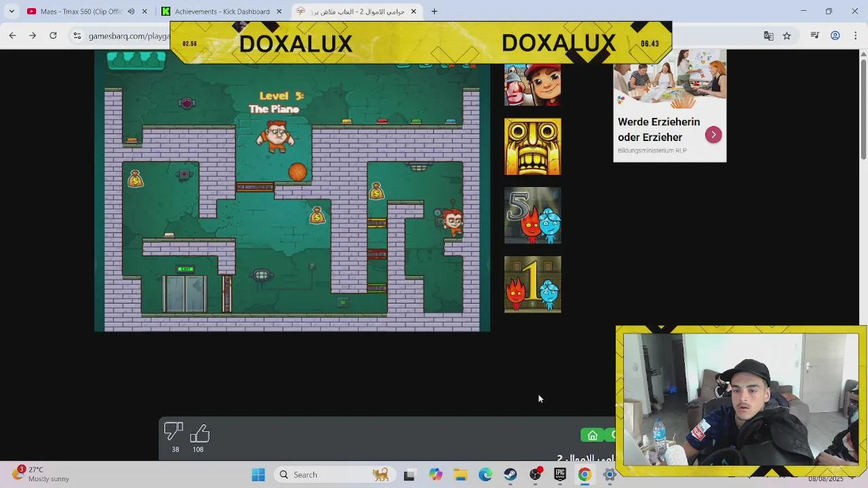
Task: Open File Explorer from the taskbar
Action: [x=460, y=475]
